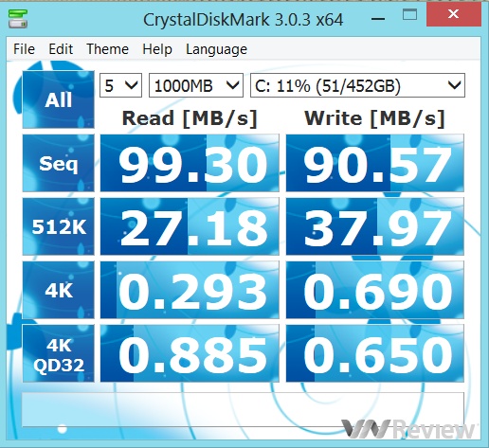Click the CrystalDiskMark app icon in title bar
This screenshot has height=448, width=489.
pos(18,19)
